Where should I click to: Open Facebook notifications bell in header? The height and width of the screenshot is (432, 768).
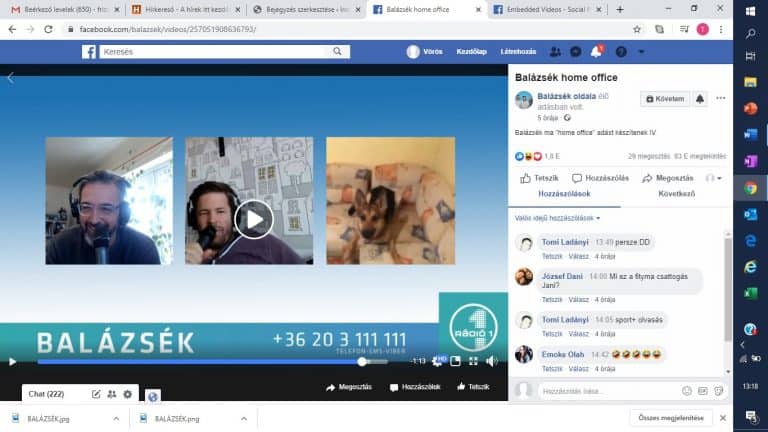(x=597, y=52)
